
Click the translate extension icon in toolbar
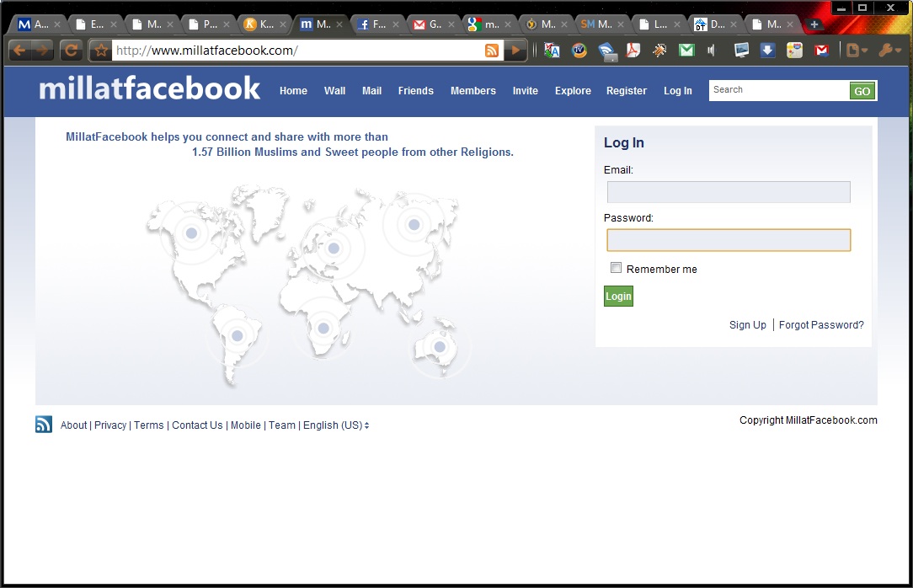pyautogui.click(x=552, y=51)
